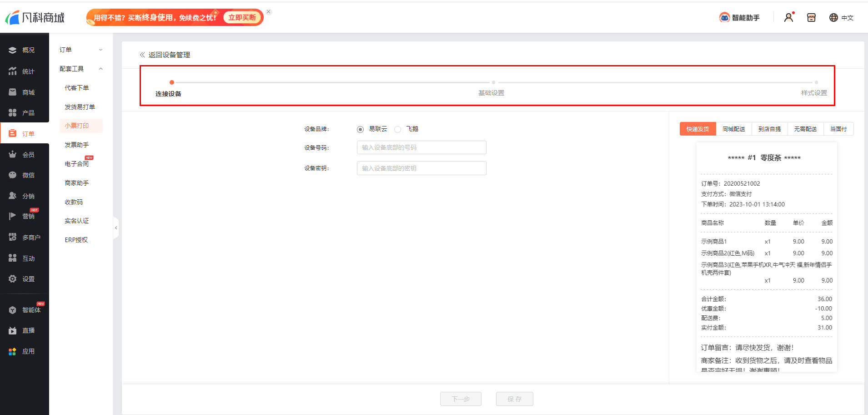Select 易联云 device brand radio

coord(360,129)
